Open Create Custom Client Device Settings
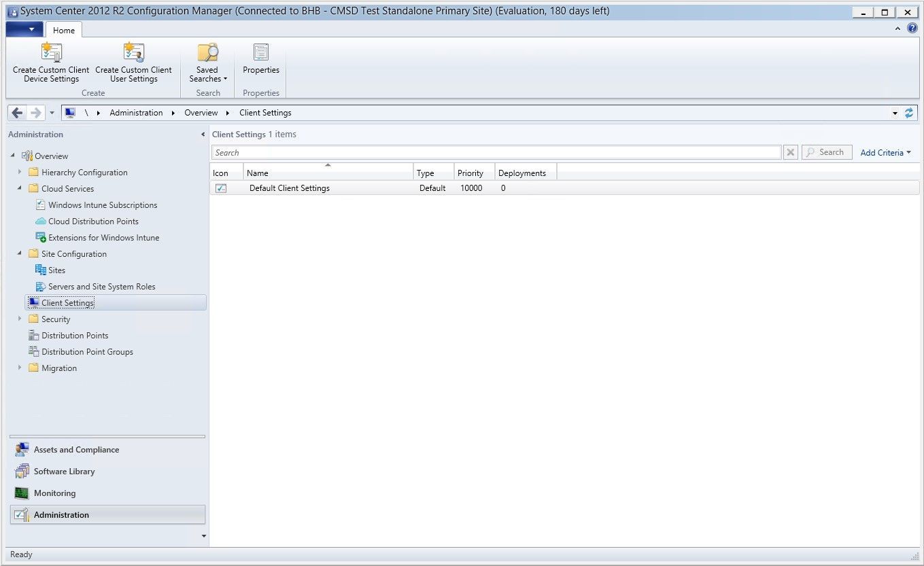Image resolution: width=924 pixels, height=566 pixels. pos(50,61)
